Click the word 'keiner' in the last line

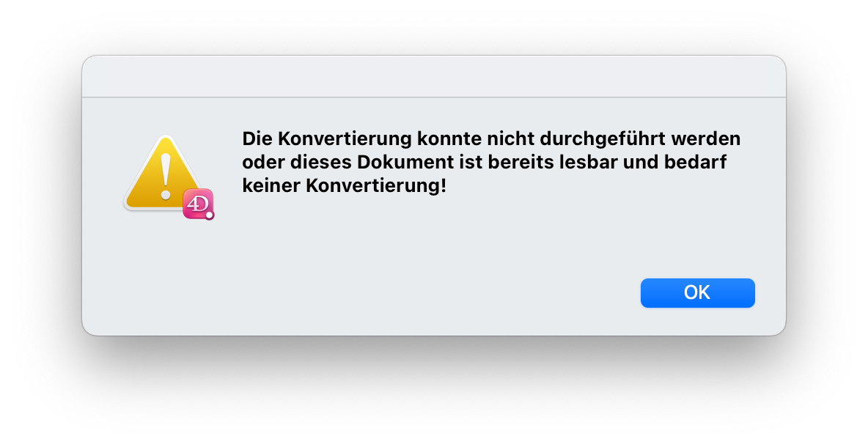[x=271, y=186]
